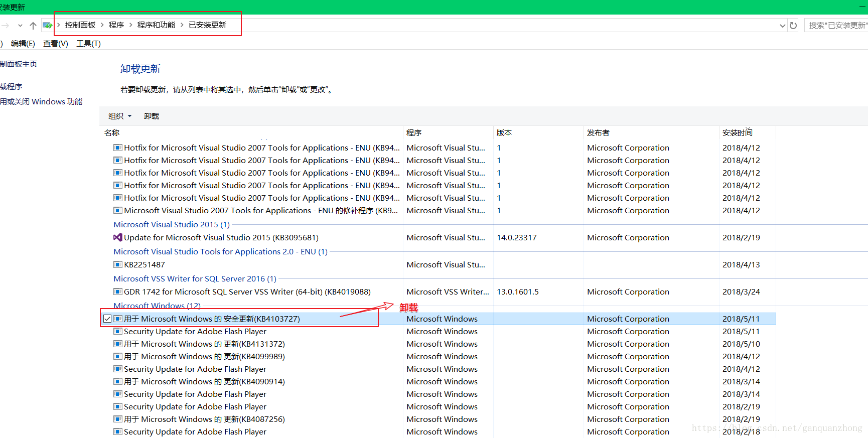Click the KB2251487 item icon
The image size is (868, 438).
118,265
